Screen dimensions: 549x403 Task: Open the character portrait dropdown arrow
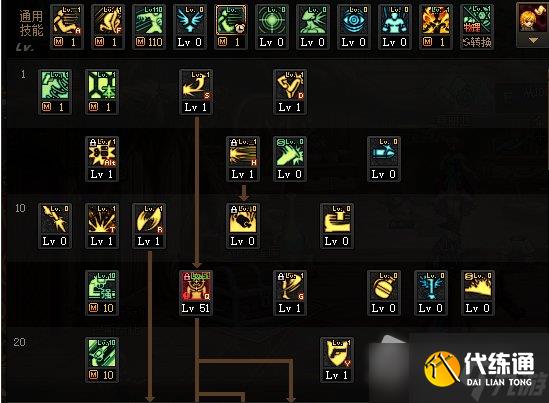[533, 41]
